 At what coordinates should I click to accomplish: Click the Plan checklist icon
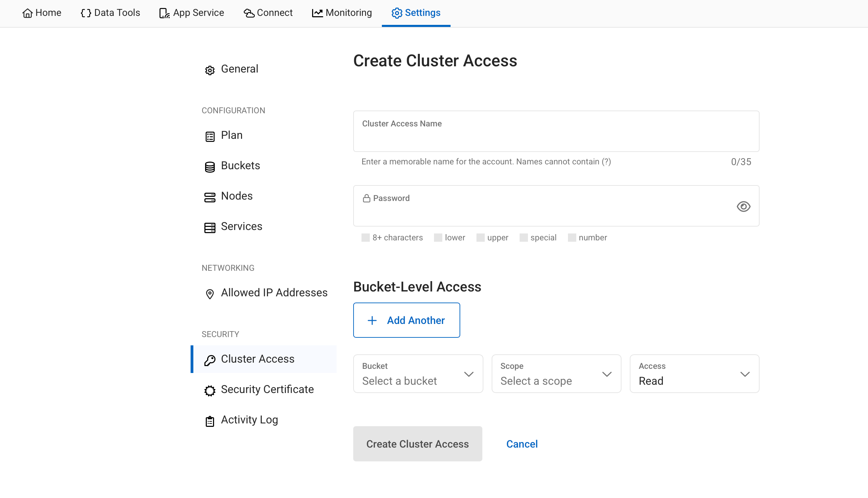[210, 136]
